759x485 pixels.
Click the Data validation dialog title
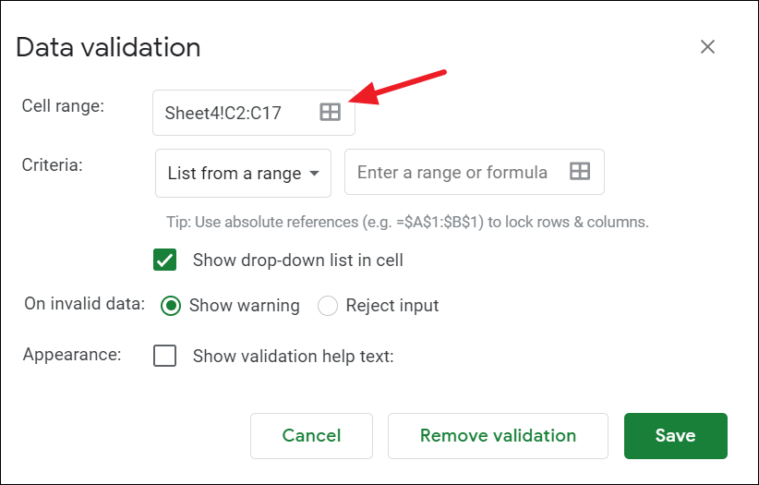[x=108, y=47]
